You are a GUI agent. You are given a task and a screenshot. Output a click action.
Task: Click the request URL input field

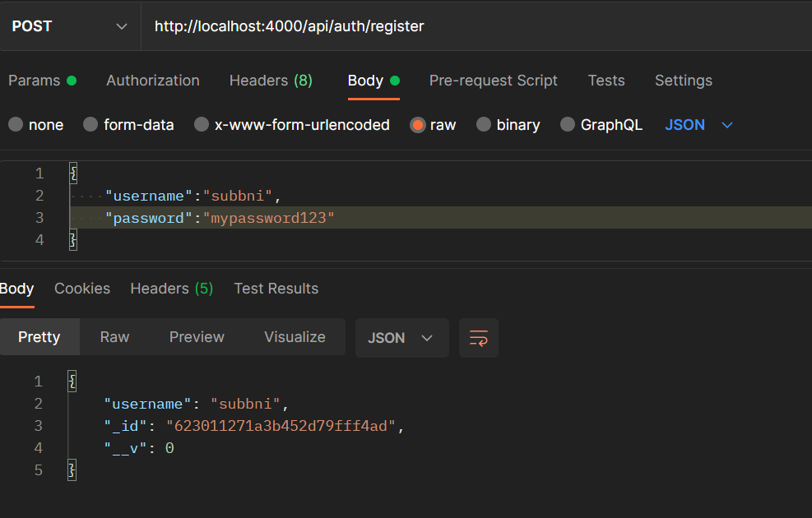(x=476, y=26)
